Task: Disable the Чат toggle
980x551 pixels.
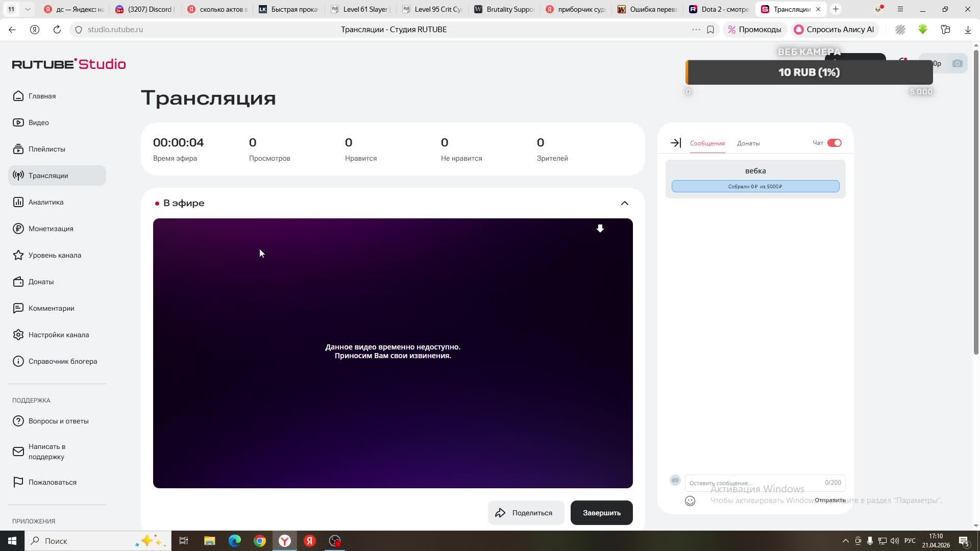Action: (834, 143)
